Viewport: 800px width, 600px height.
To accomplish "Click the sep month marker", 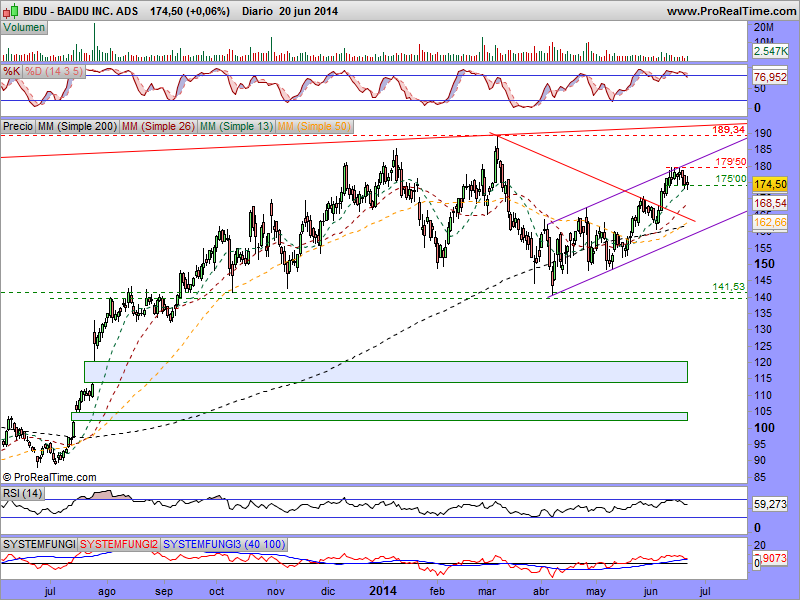I will (x=164, y=592).
